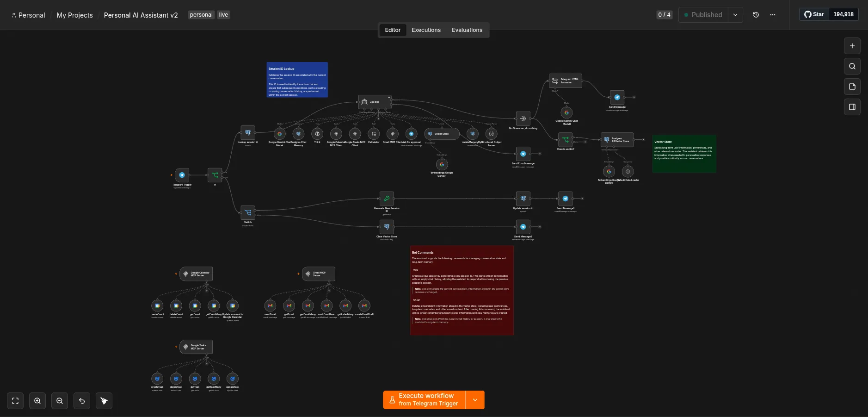Select the Telegram Trigger node
Screen dimensions: 868x417
[x=182, y=175]
